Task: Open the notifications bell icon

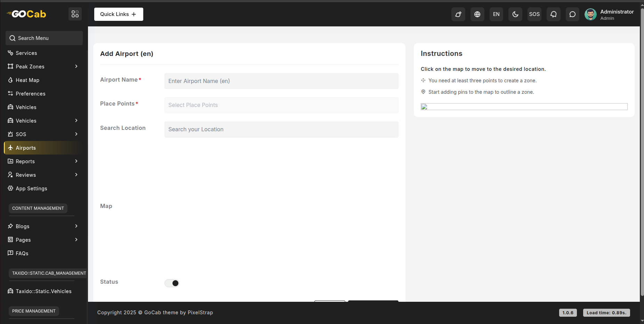Action: (x=553, y=14)
